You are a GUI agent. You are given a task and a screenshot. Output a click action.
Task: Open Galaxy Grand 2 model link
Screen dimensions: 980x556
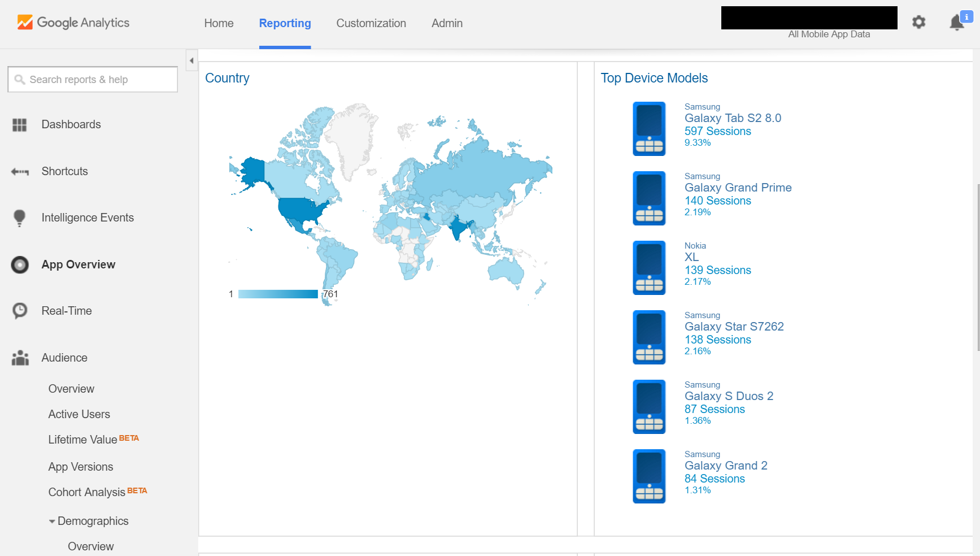(x=726, y=466)
